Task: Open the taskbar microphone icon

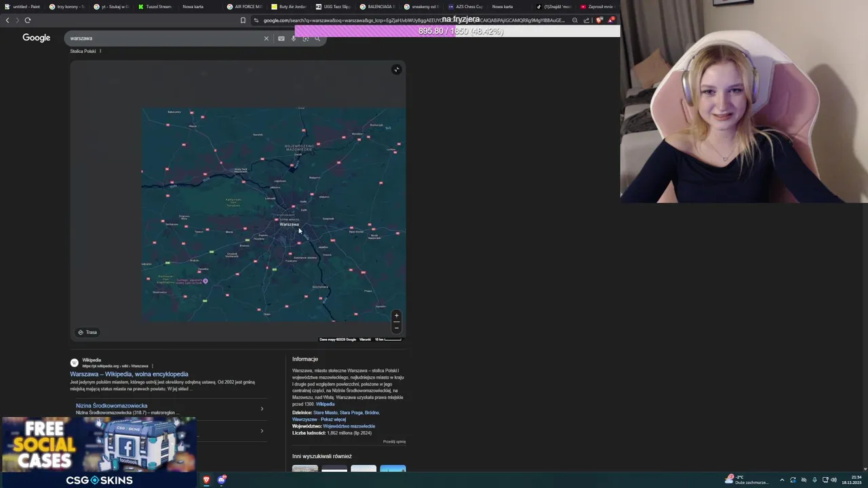Action: [x=814, y=480]
